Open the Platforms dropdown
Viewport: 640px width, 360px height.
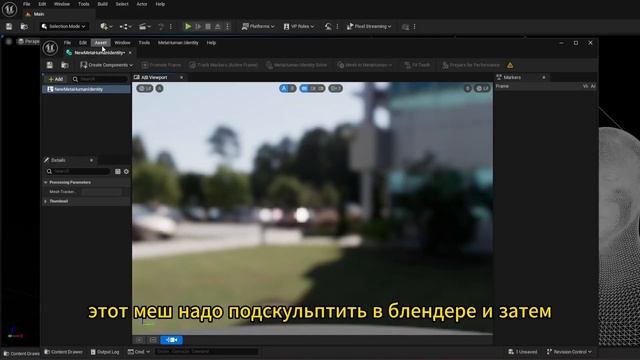[x=258, y=27]
